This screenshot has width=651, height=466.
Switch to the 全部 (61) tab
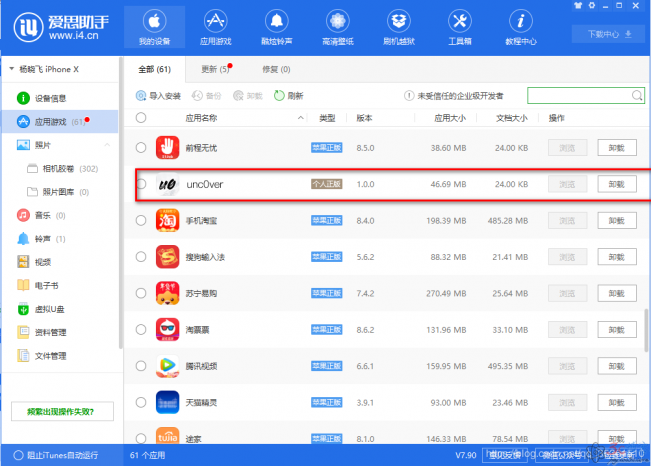[154, 69]
